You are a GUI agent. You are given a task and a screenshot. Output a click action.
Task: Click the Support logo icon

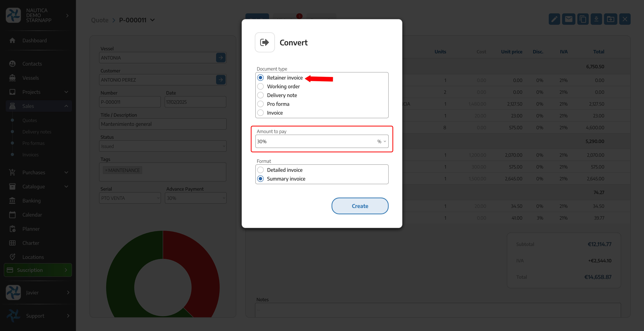click(13, 316)
